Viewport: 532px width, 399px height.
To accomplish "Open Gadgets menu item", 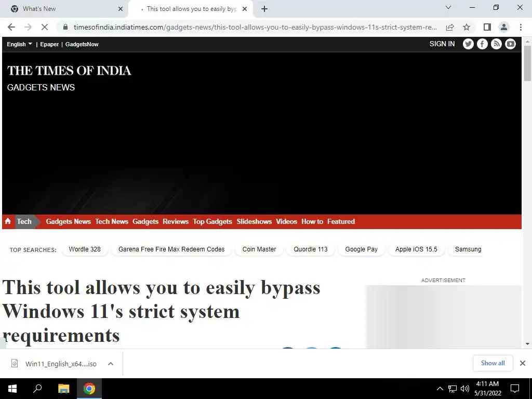I will point(145,221).
